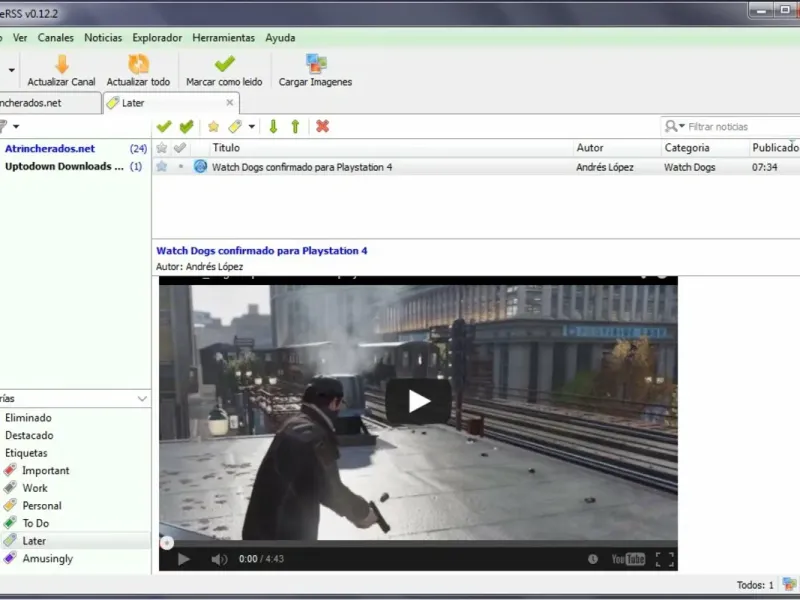800x600 pixels.
Task: Open the dropdown arrow beside the label tag icon
Action: [x=252, y=127]
